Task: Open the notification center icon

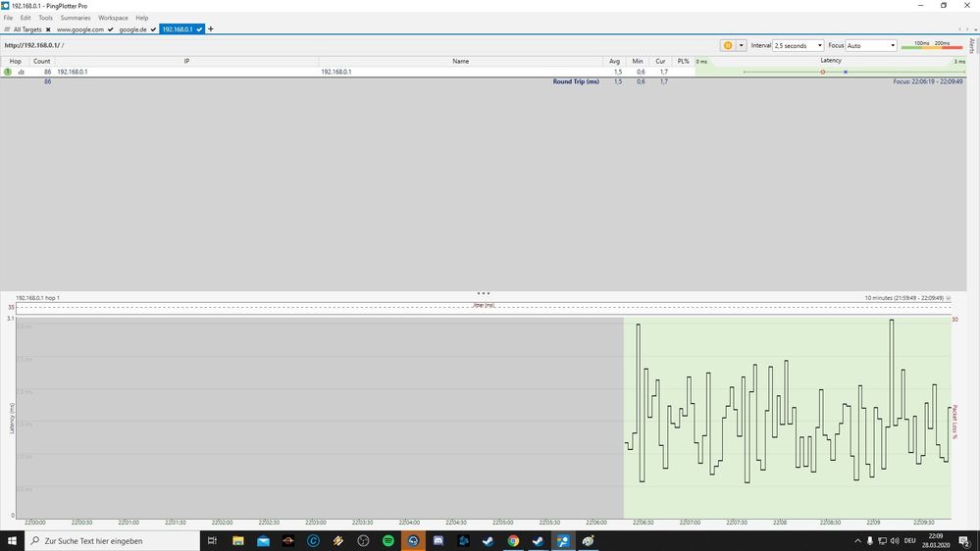Action: coord(964,541)
